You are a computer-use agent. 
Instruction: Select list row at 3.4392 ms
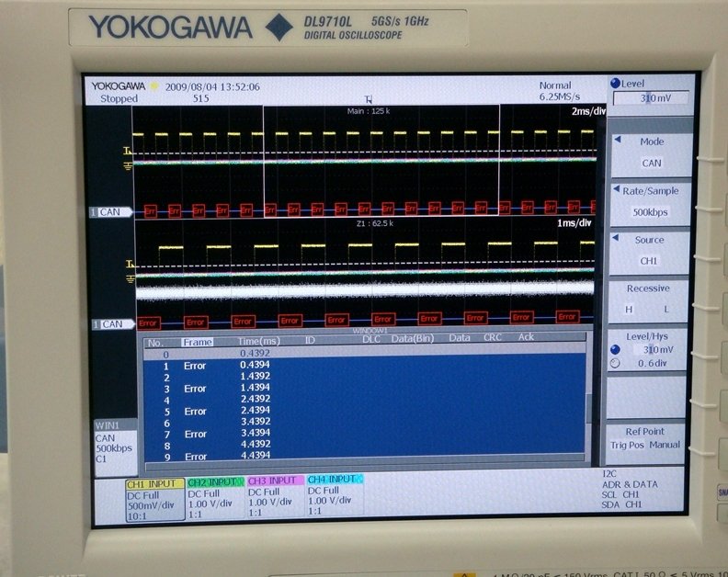coord(365,422)
